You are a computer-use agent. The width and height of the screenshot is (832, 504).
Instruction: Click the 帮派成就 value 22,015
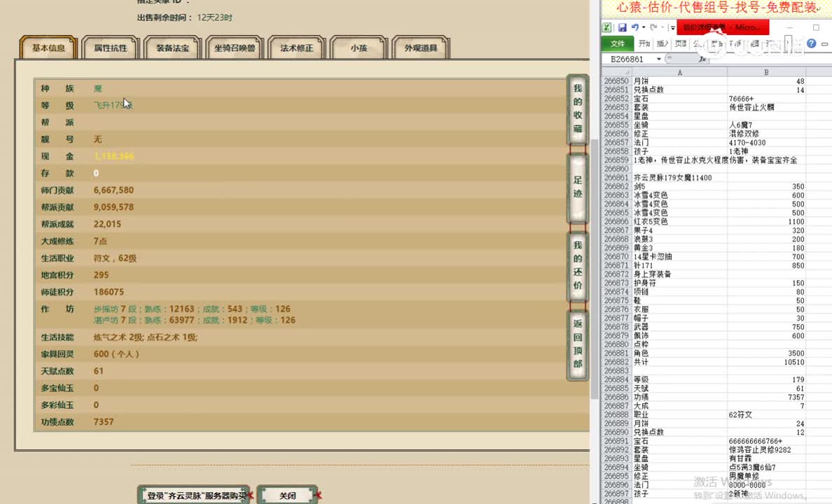point(107,224)
